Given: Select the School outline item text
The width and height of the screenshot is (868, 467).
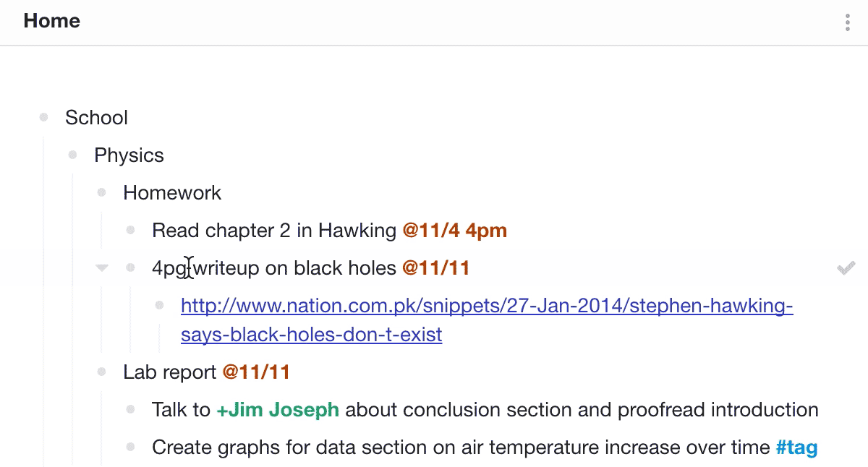Looking at the screenshot, I should (x=96, y=118).
